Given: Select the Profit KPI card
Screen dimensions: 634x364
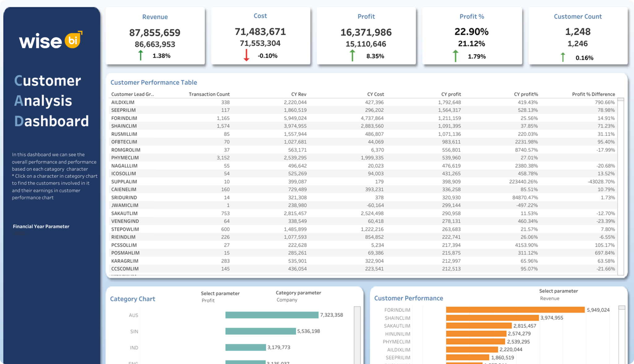Looking at the screenshot, I should click(366, 36).
